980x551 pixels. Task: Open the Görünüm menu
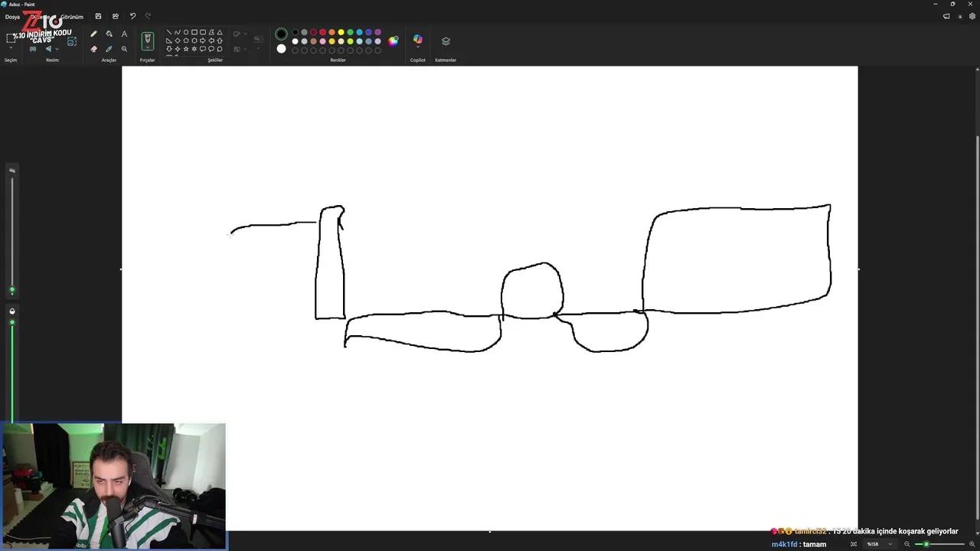tap(72, 16)
